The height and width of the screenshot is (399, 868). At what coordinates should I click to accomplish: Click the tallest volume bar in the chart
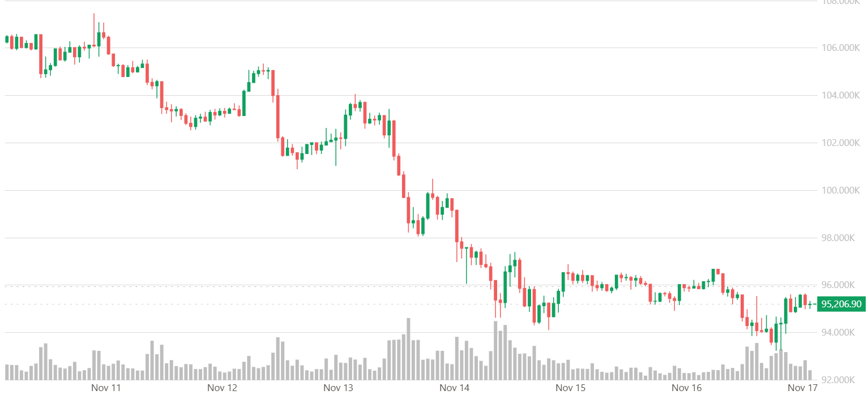[408, 349]
